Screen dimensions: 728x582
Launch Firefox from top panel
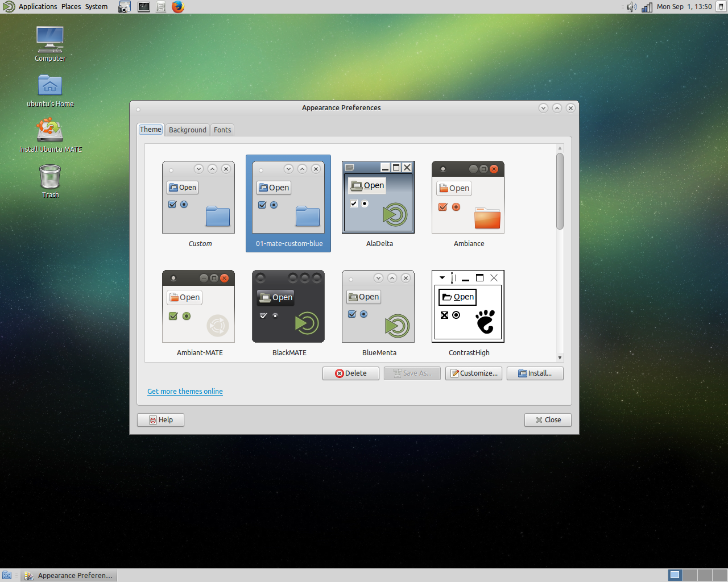click(178, 7)
